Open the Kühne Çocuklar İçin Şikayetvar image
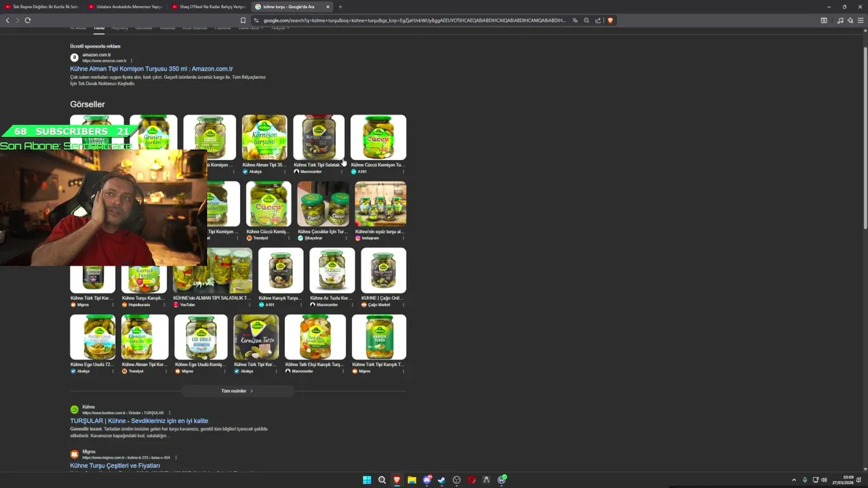Viewport: 868px width, 488px height. 323,203
